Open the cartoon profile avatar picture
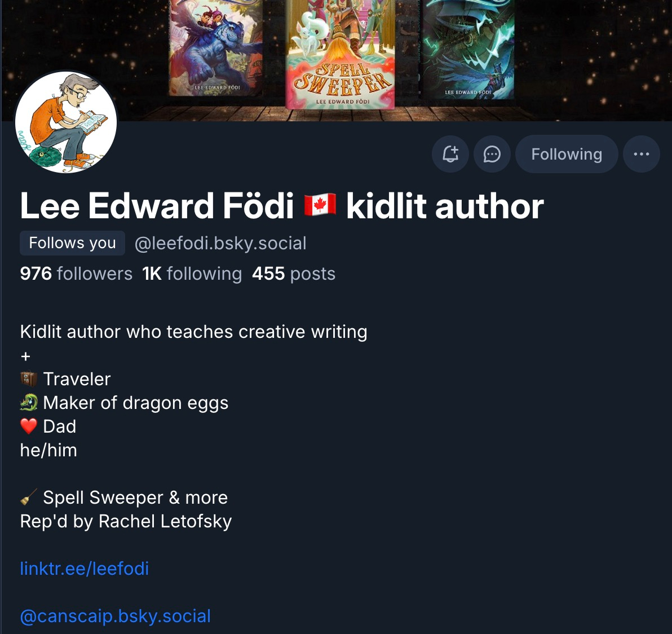This screenshot has height=634, width=672. coord(65,122)
